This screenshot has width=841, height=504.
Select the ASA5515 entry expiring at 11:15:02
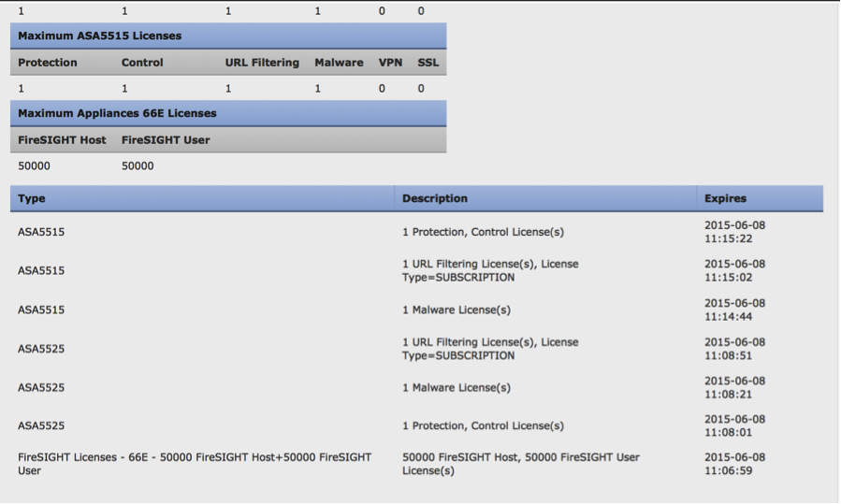41,271
